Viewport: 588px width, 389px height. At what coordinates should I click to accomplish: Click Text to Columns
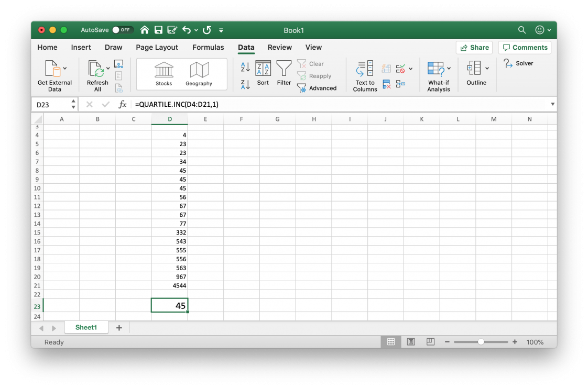click(x=364, y=75)
